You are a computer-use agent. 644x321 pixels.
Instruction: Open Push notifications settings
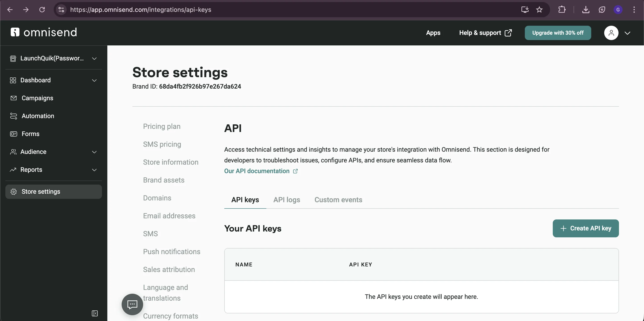click(x=172, y=251)
